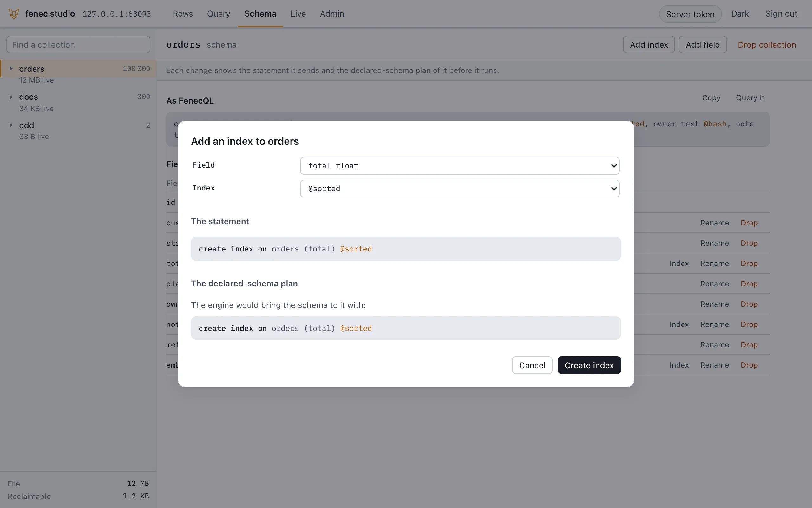The image size is (812, 508).
Task: Toggle Dark theme
Action: coord(740,14)
